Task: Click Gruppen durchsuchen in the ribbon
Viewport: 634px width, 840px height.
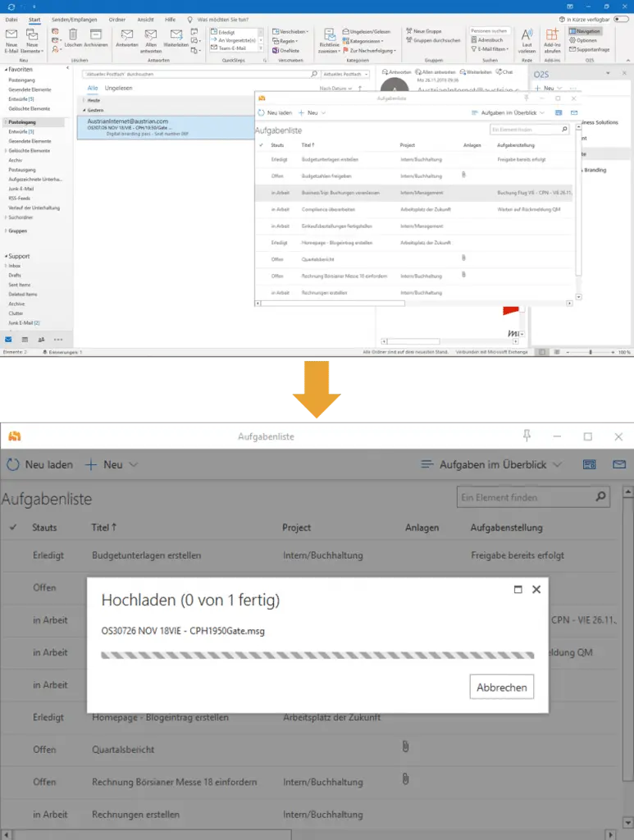Action: pyautogui.click(x=433, y=40)
